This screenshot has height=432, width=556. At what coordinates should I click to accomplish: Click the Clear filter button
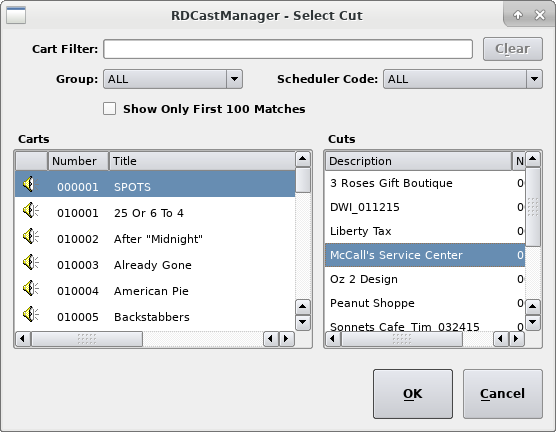513,49
